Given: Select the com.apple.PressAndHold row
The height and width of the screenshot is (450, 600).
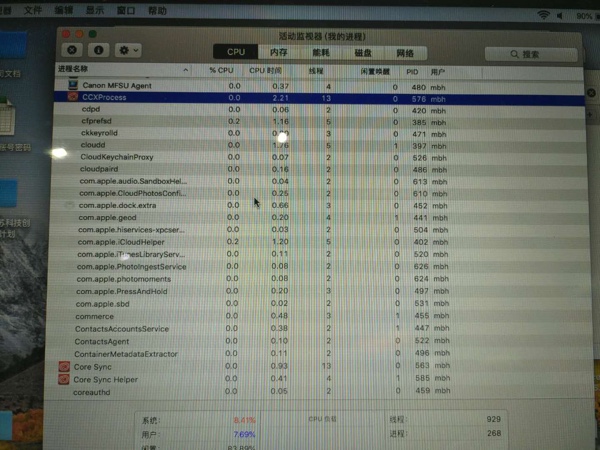Looking at the screenshot, I should (319, 291).
